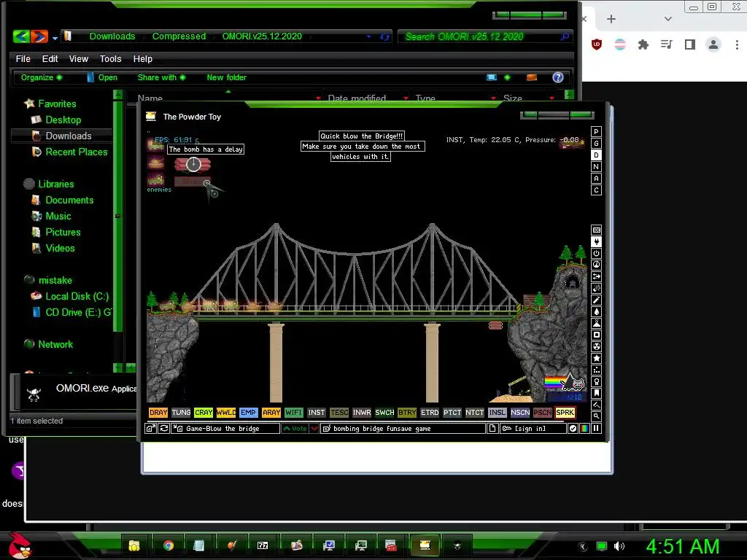Image resolution: width=747 pixels, height=560 pixels.
Task: Toggle Chrome side panel icon
Action: [690, 44]
